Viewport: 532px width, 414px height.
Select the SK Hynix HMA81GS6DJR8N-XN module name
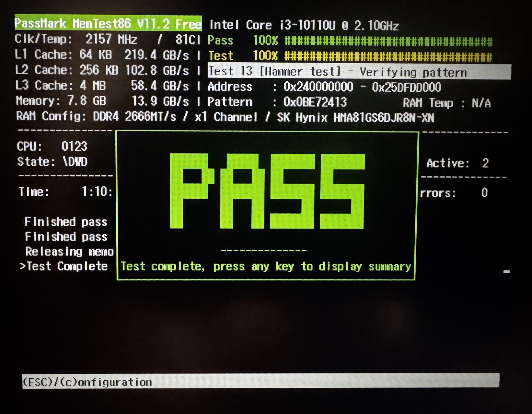pos(355,117)
